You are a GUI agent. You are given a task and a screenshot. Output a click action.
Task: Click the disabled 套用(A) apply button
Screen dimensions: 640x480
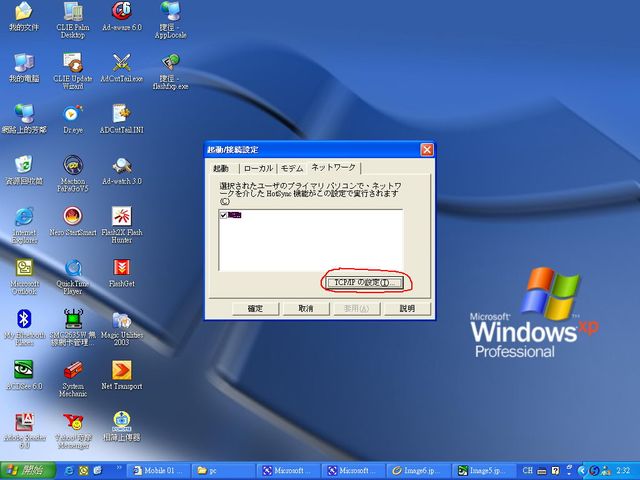[x=357, y=309]
